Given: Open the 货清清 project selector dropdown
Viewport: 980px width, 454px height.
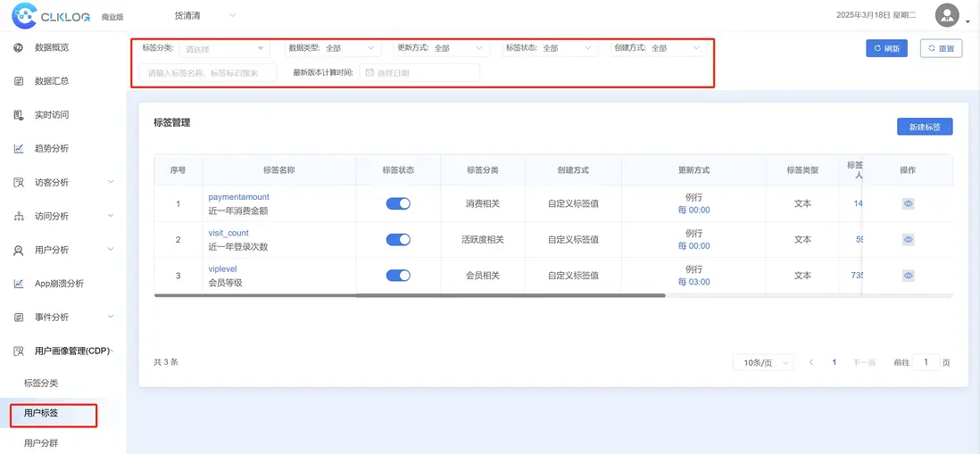Looking at the screenshot, I should [x=205, y=15].
